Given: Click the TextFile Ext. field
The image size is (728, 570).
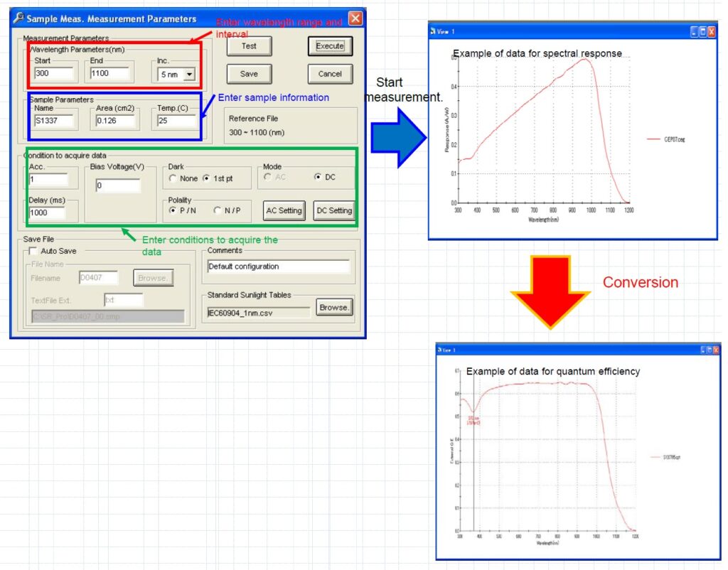Looking at the screenshot, I should tap(124, 300).
